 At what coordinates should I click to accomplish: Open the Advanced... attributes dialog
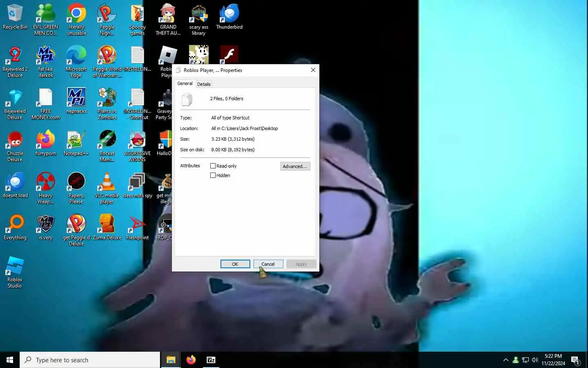[x=295, y=166]
